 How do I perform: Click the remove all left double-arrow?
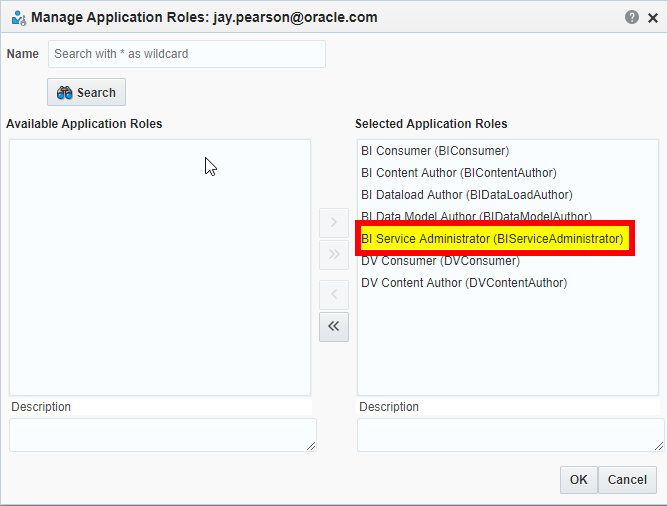[x=333, y=326]
